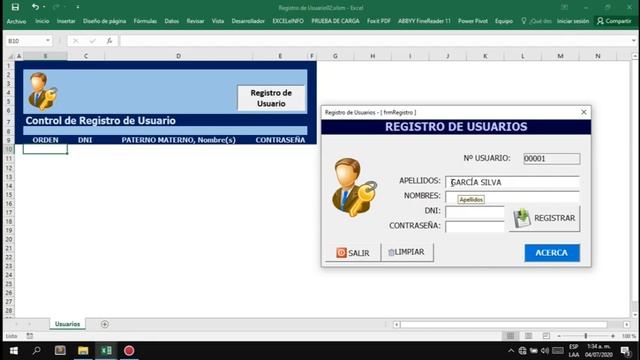
Task: Click the macro recording icon in status bar
Action: (30, 336)
